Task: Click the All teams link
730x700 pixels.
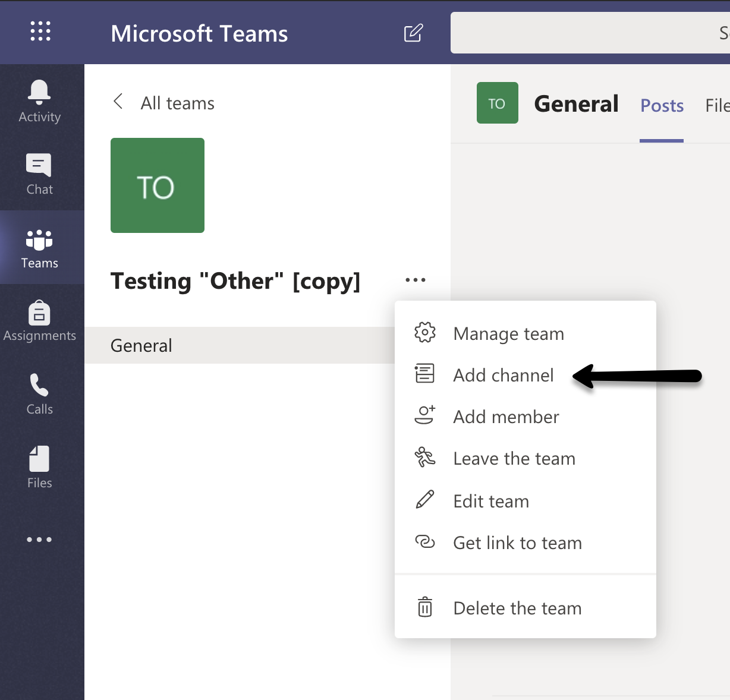Action: click(177, 103)
